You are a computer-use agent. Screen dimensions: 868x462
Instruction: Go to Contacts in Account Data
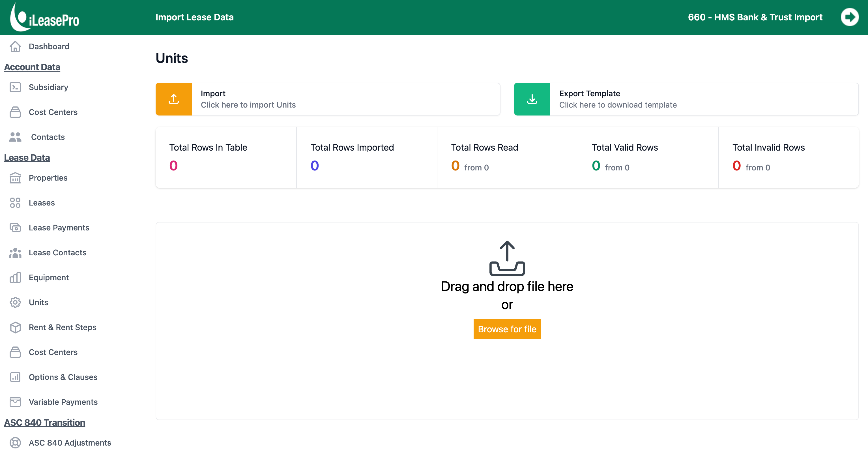(x=48, y=137)
